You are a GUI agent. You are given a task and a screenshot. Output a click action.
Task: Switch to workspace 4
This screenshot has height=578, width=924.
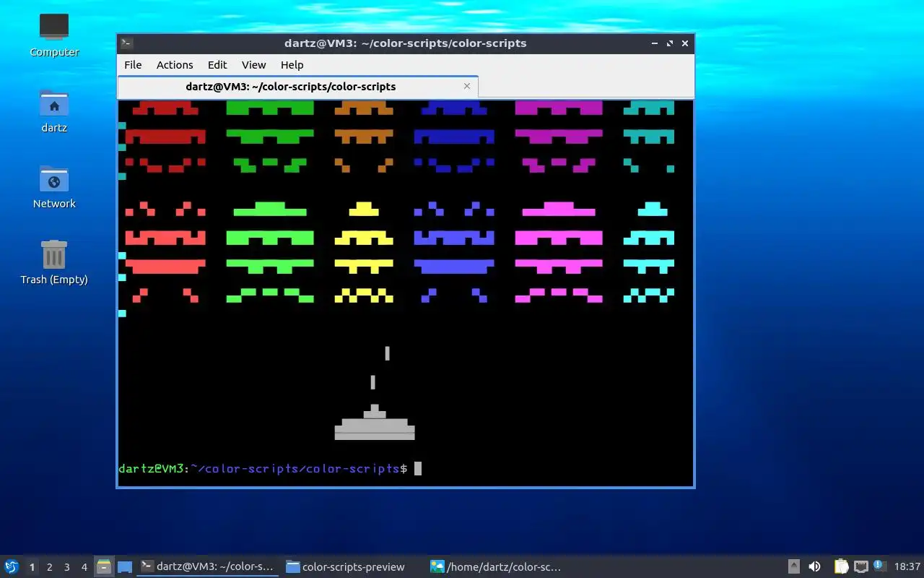(84, 567)
